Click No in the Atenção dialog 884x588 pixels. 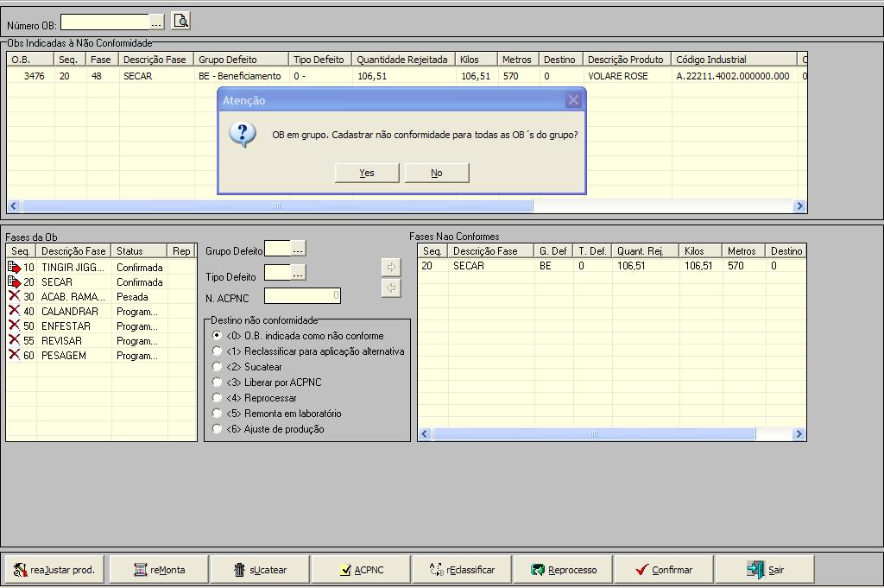click(x=437, y=173)
